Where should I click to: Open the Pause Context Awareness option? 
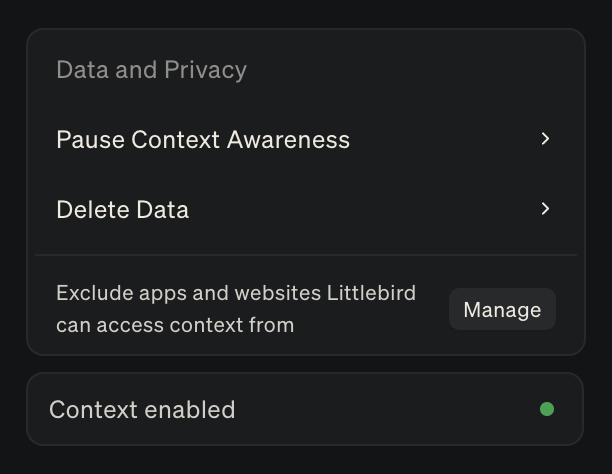pos(203,139)
